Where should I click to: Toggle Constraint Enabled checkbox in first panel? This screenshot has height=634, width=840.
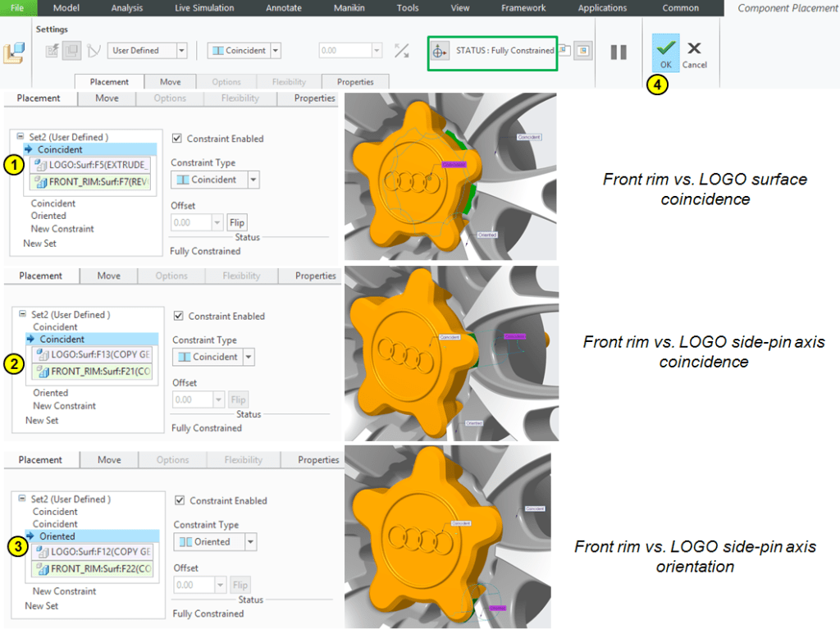tap(178, 139)
